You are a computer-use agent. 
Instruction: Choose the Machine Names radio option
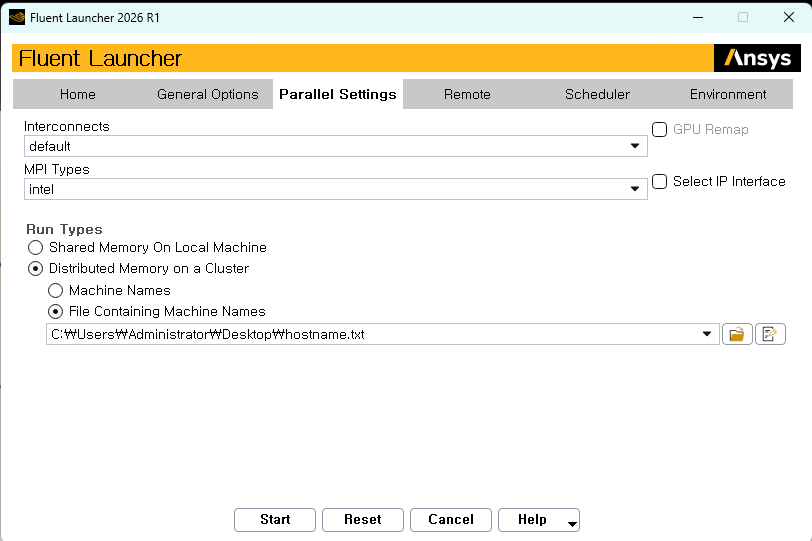[x=56, y=290]
